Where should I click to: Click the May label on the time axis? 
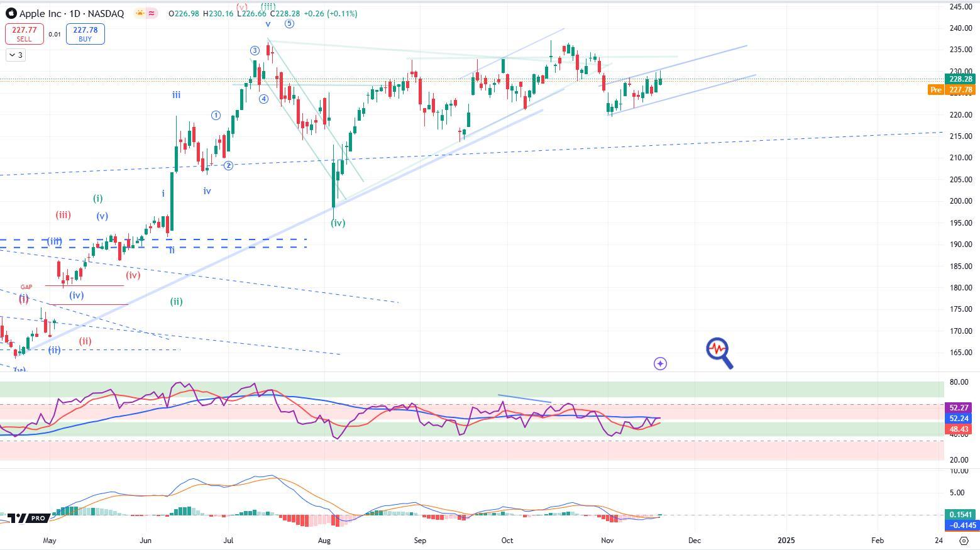tap(50, 541)
